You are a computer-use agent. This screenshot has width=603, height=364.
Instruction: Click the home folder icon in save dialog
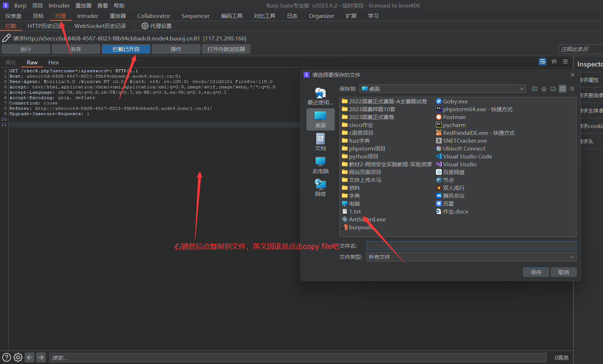click(544, 89)
